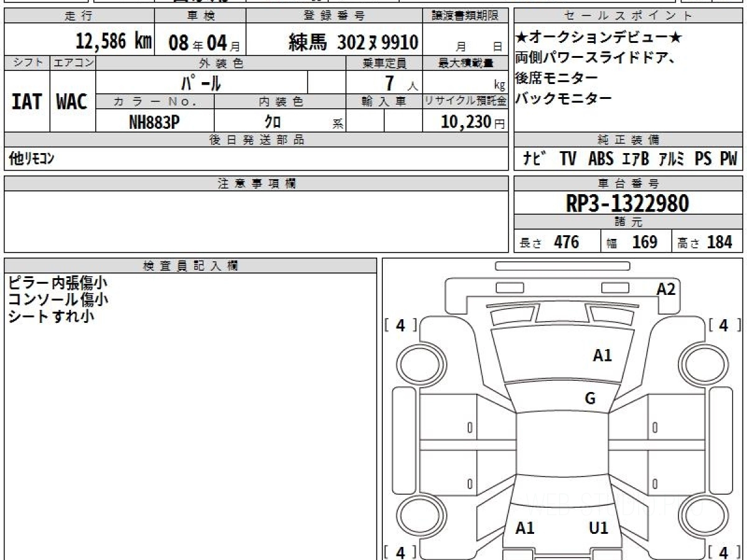Select the 他リモコン entry

[x=32, y=159]
